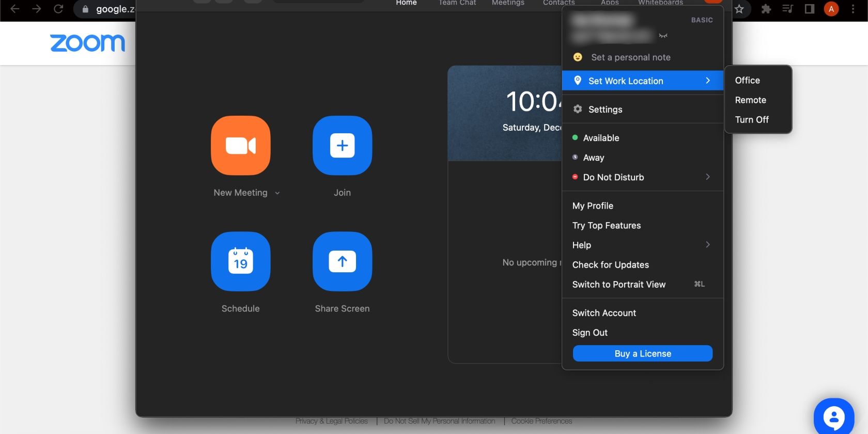
Task: Click the blue Join plus icon
Action: point(342,146)
